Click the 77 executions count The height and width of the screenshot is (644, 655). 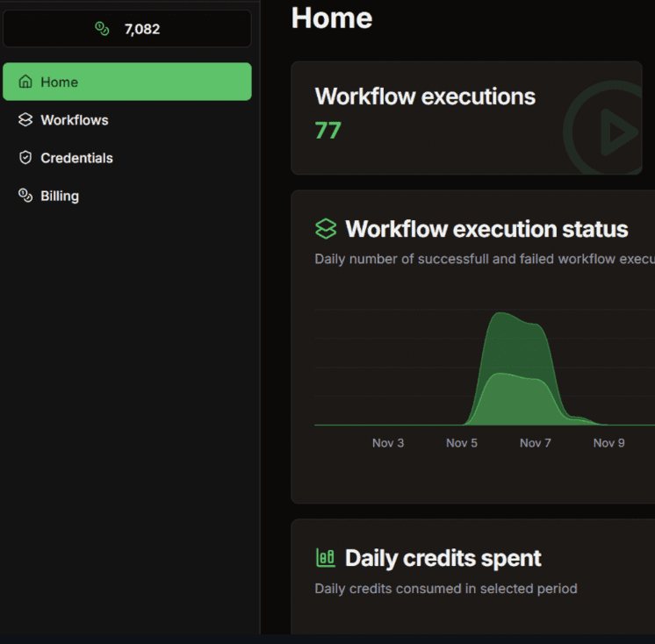pos(327,130)
